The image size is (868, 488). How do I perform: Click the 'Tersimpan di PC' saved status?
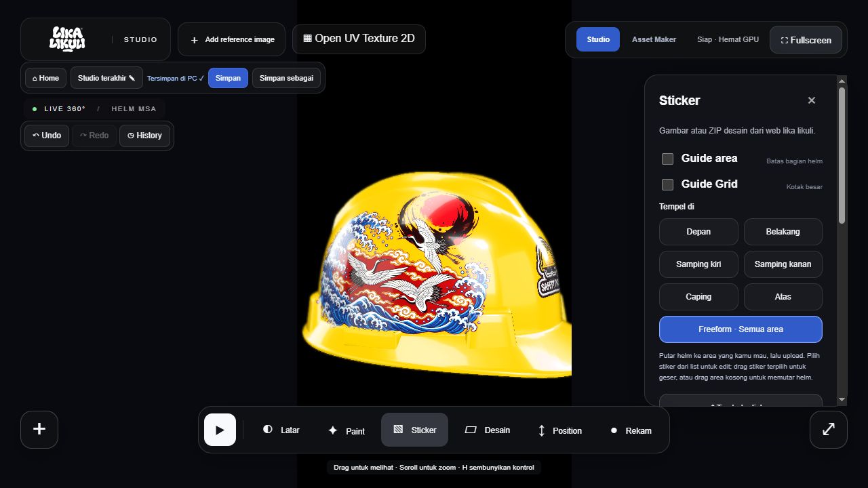[176, 78]
